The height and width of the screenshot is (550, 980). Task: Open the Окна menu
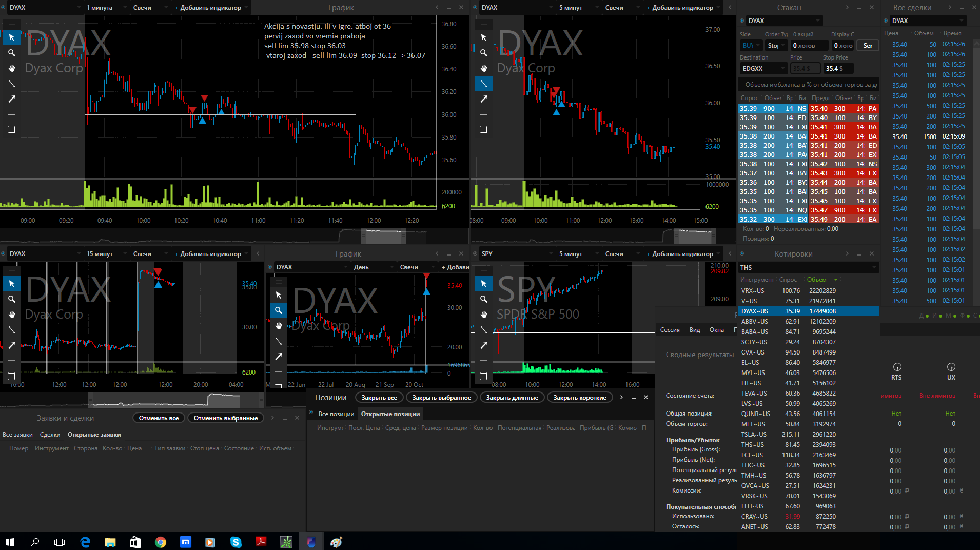717,330
